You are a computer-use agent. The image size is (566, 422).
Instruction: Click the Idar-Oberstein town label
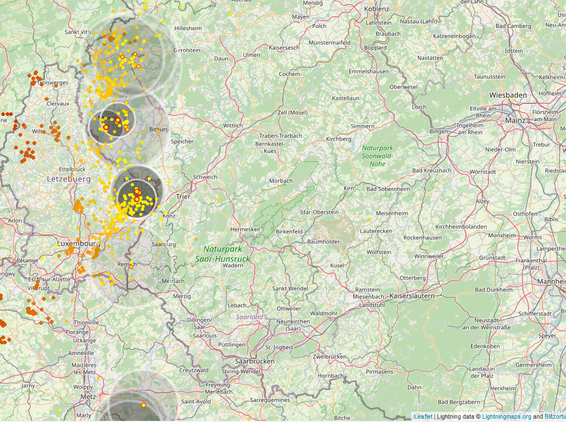[x=319, y=212]
